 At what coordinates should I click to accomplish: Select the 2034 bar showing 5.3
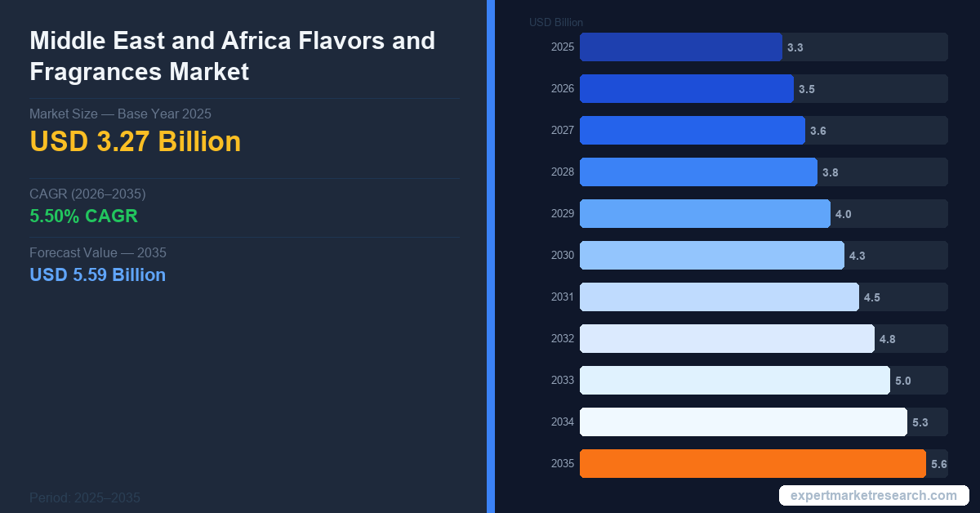click(x=743, y=422)
